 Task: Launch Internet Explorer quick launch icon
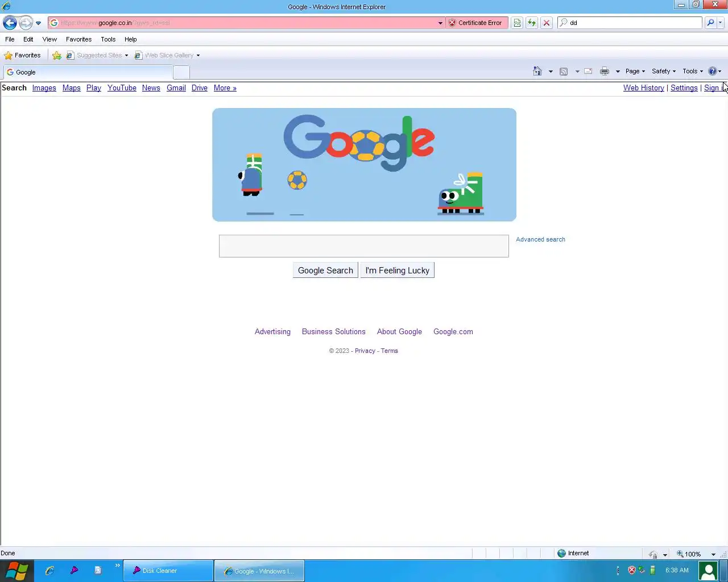click(49, 570)
